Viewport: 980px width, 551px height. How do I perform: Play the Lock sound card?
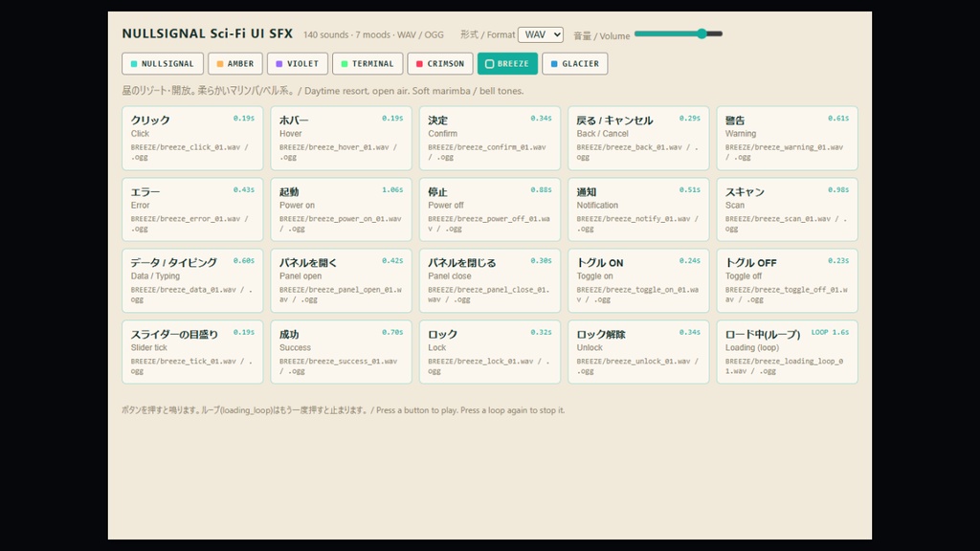pos(490,352)
